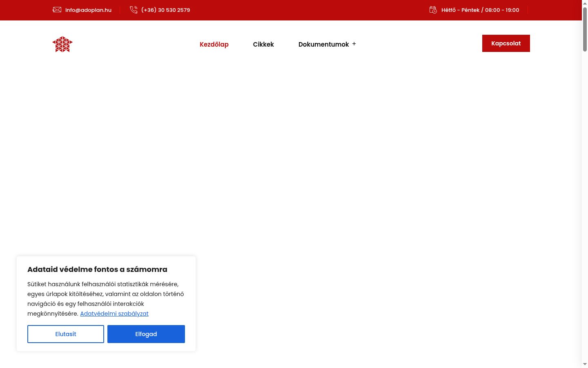Open the Kezdőlap menu item
Viewport: 588px width, 368px height.
[x=214, y=44]
